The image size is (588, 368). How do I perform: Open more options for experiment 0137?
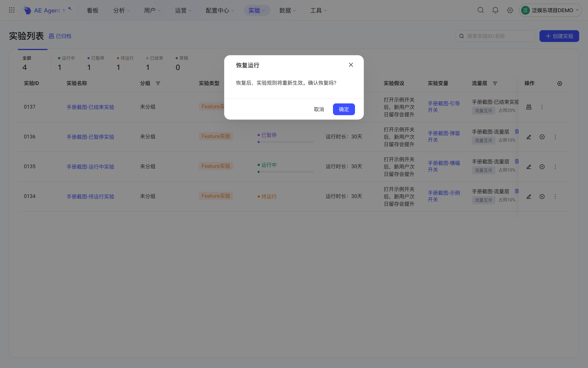click(x=542, y=107)
